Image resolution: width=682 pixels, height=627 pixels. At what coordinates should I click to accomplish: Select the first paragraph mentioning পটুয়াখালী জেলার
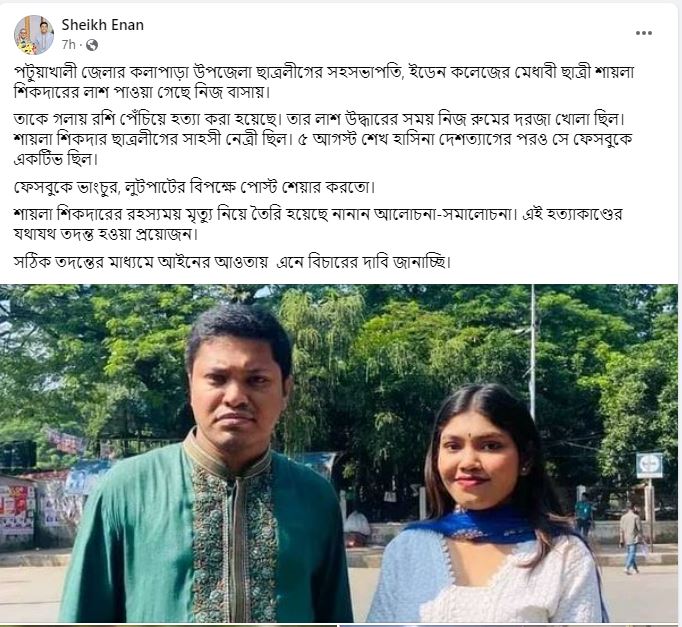(324, 82)
